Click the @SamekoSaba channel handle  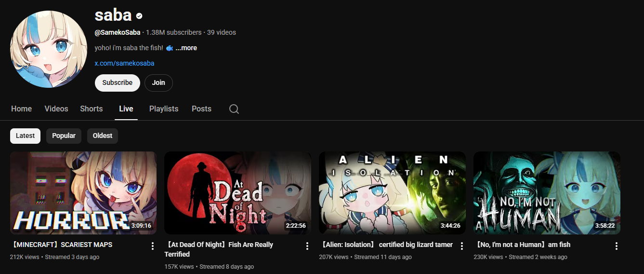(118, 32)
